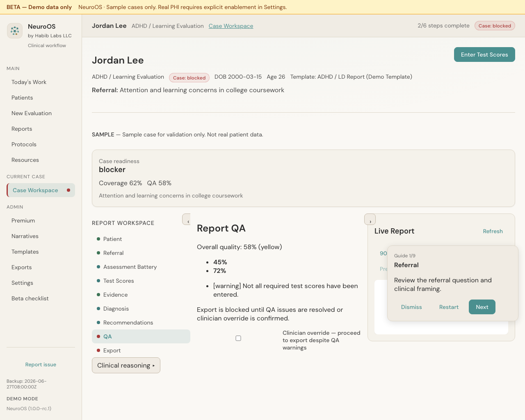The image size is (525, 420).
Task: Go to Exports under Admin
Action: click(41, 267)
